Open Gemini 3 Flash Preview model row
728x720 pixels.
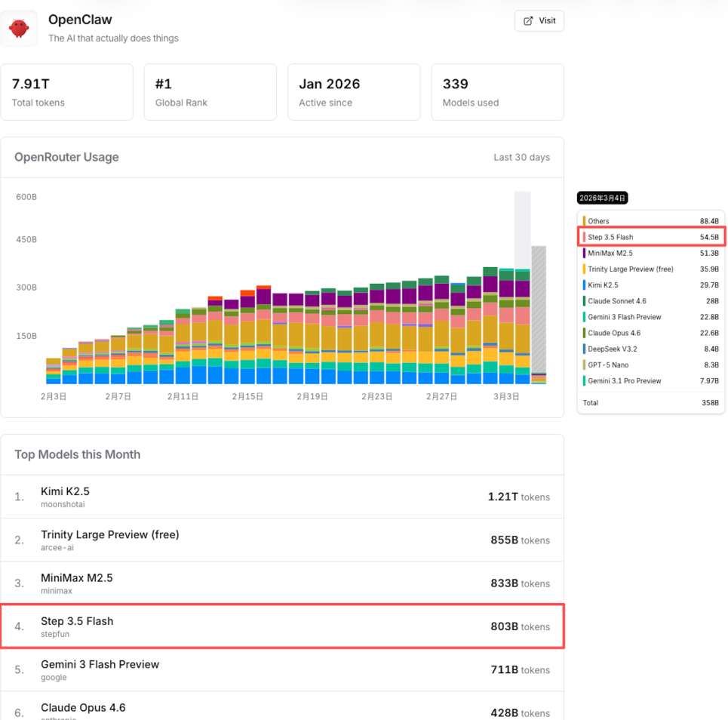100,664
